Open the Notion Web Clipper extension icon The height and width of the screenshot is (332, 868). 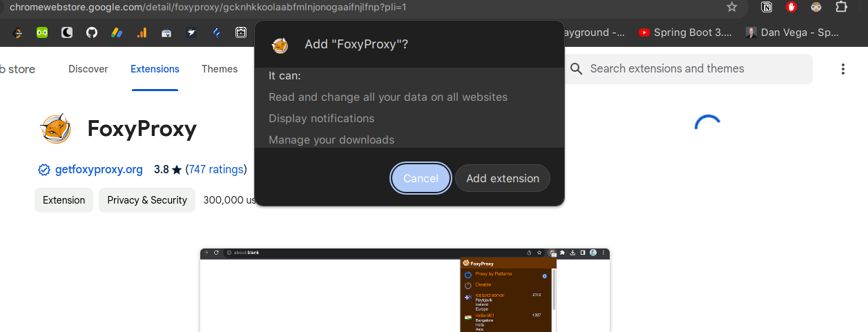click(x=766, y=7)
